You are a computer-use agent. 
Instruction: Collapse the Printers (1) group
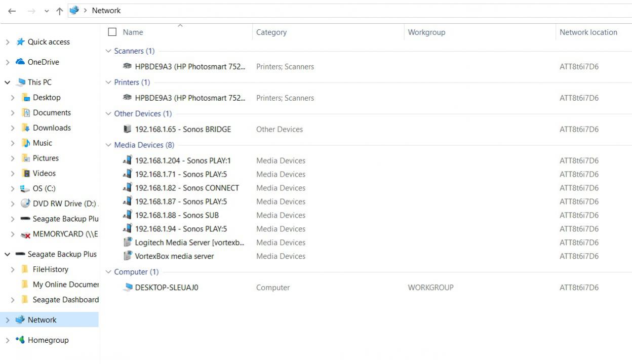pos(108,82)
